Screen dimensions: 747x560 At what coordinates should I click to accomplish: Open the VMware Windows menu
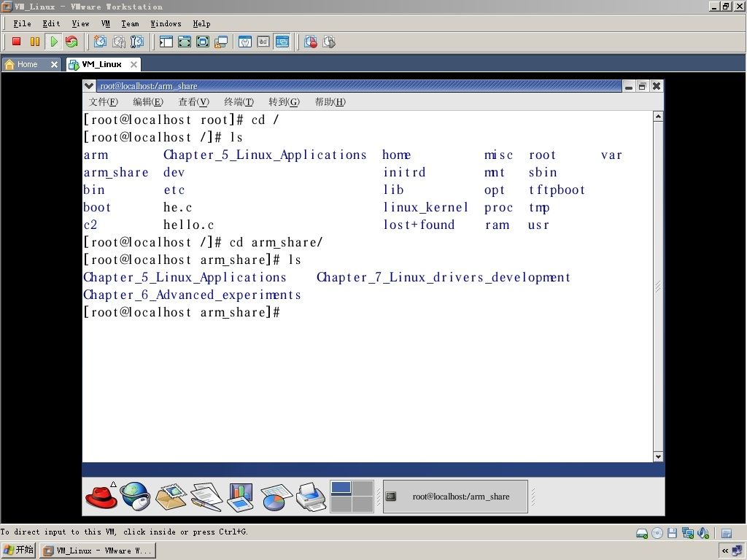click(x=166, y=23)
